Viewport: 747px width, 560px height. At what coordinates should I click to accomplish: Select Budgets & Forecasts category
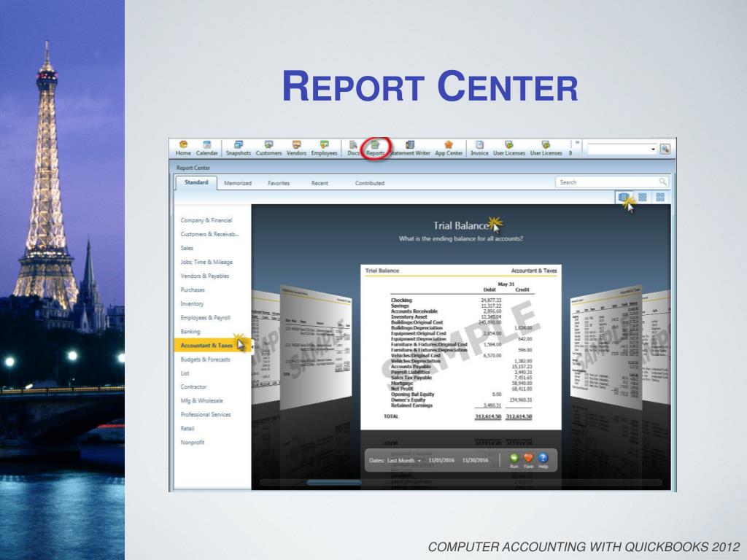(205, 359)
